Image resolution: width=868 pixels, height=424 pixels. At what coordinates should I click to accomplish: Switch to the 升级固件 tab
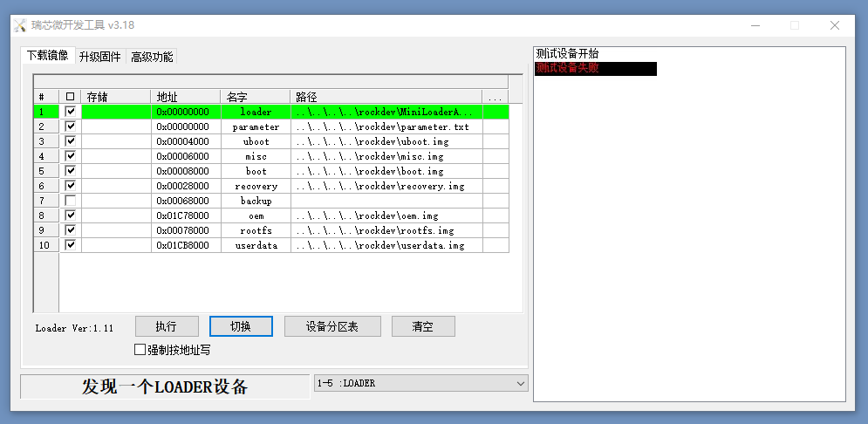click(100, 57)
